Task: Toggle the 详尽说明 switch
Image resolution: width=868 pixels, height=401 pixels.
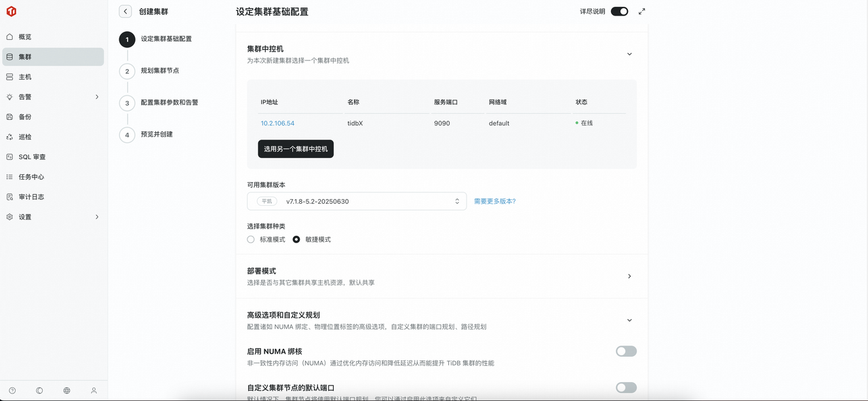Action: click(619, 12)
